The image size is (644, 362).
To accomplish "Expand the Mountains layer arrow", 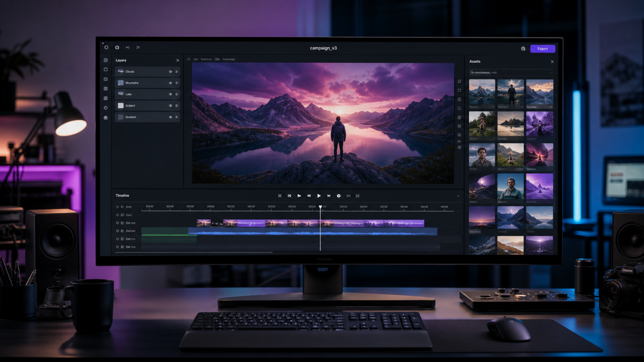I will [x=177, y=83].
